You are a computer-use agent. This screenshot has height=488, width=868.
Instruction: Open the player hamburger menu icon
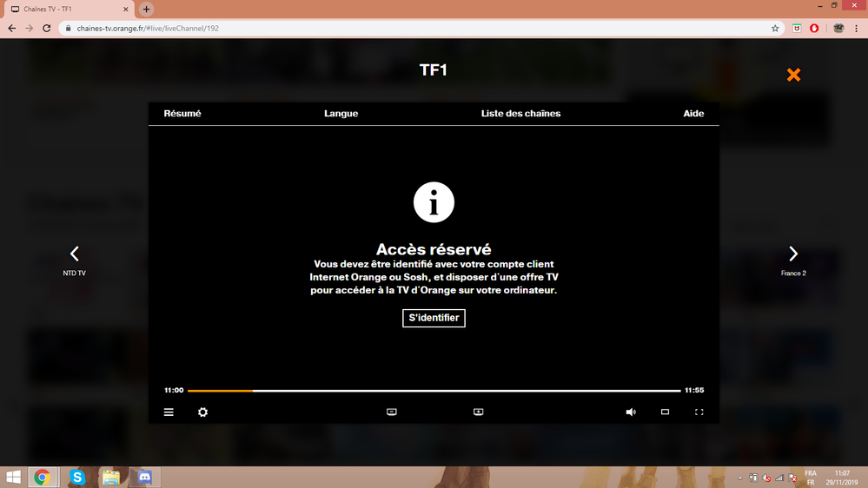[x=169, y=412]
